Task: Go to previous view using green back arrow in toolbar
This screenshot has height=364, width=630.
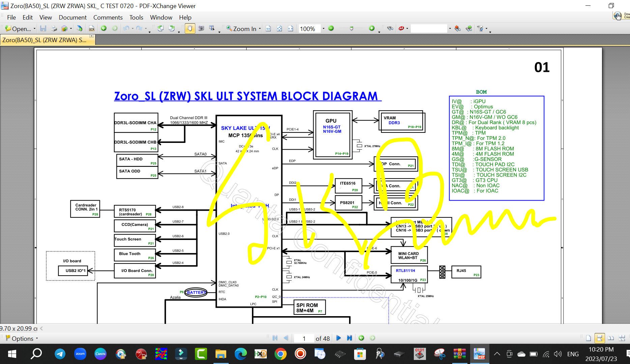Action: pyautogui.click(x=104, y=29)
